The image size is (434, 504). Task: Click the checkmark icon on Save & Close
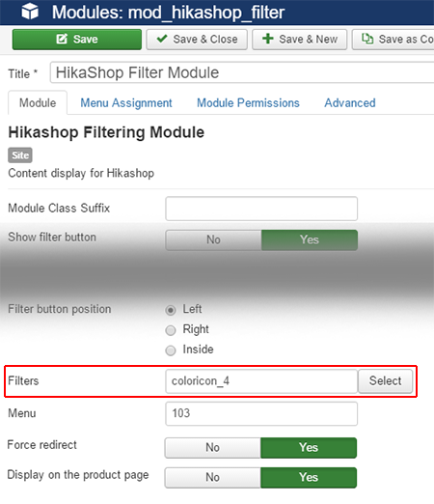(162, 39)
